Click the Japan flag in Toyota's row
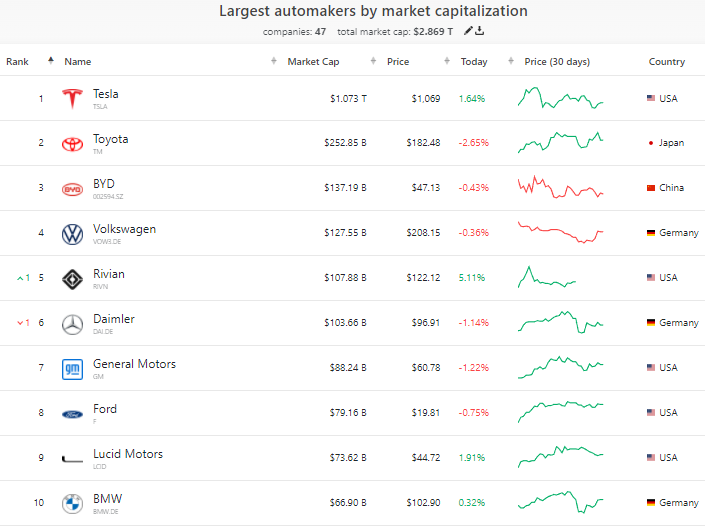705x530 pixels. coord(651,143)
